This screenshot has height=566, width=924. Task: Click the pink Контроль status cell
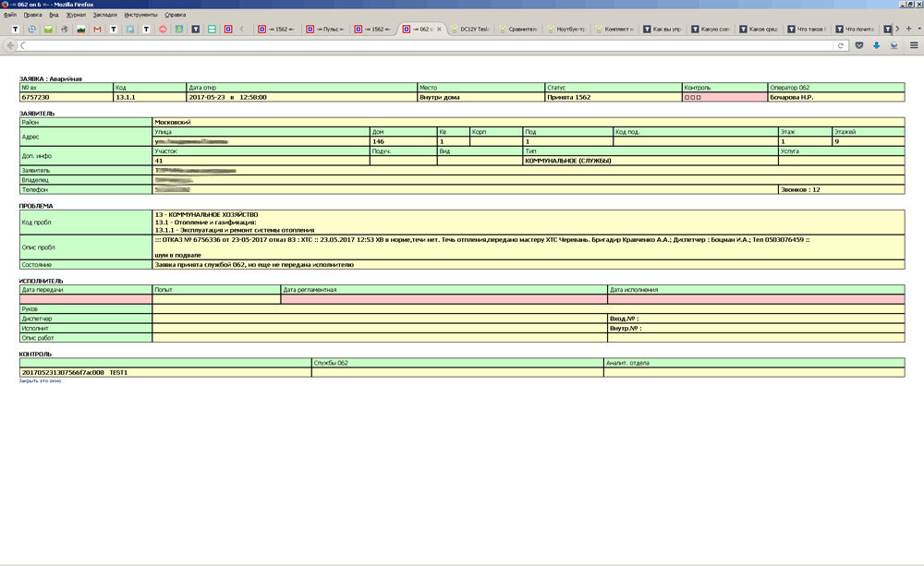(x=724, y=97)
